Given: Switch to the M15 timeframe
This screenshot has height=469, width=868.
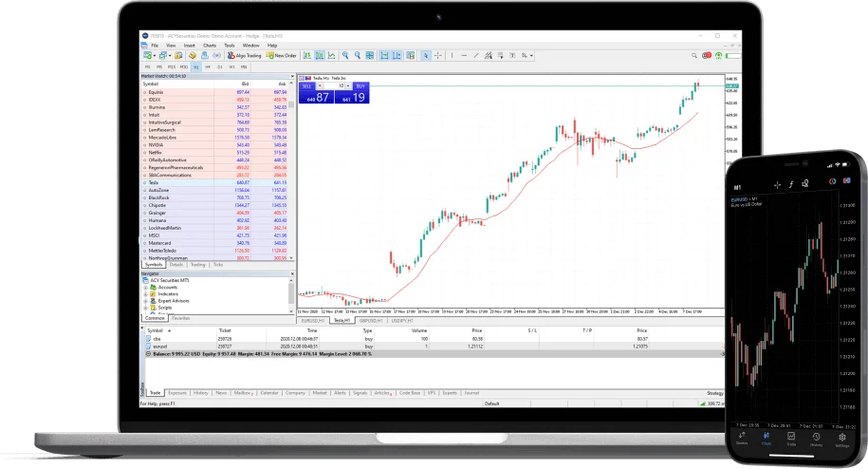Looking at the screenshot, I should (x=171, y=66).
